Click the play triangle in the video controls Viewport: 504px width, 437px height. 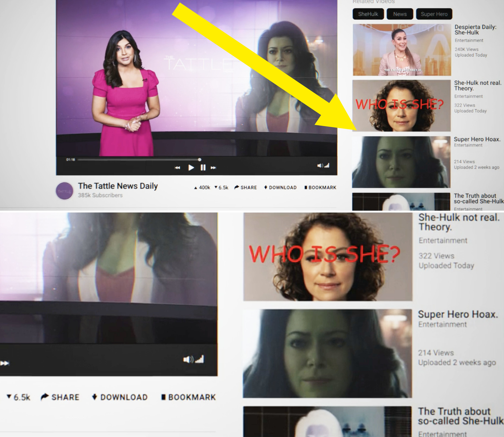tap(191, 167)
